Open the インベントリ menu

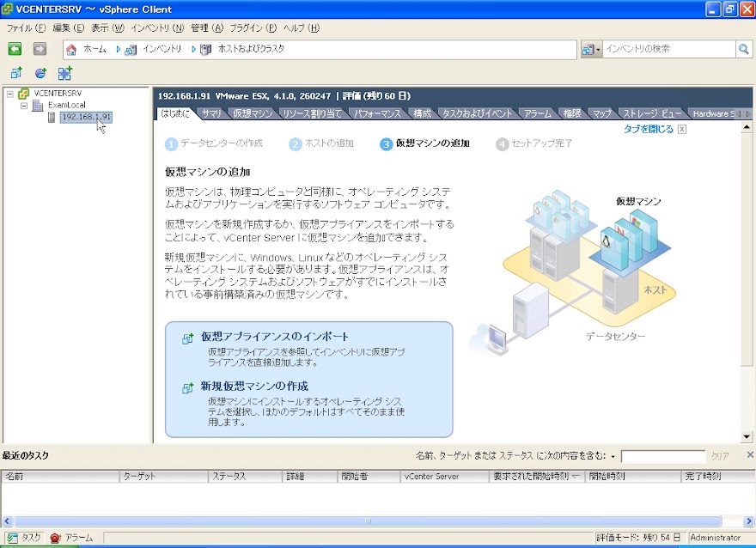pos(157,28)
